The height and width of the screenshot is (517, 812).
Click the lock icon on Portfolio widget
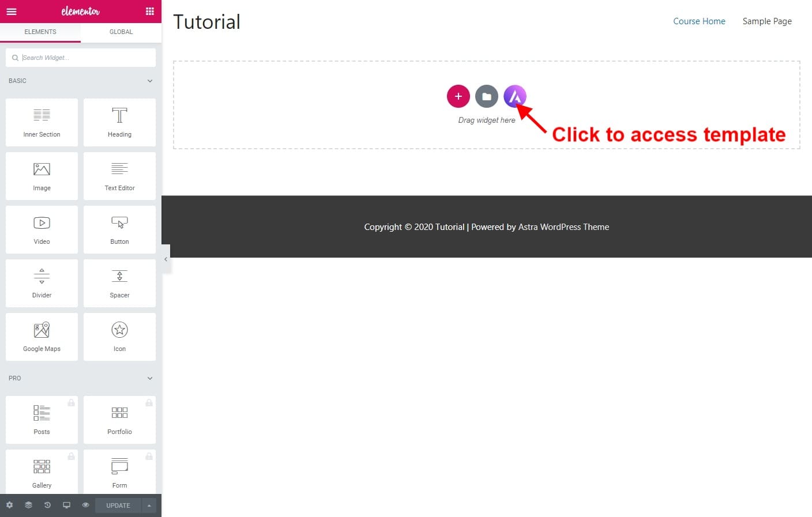coord(149,402)
